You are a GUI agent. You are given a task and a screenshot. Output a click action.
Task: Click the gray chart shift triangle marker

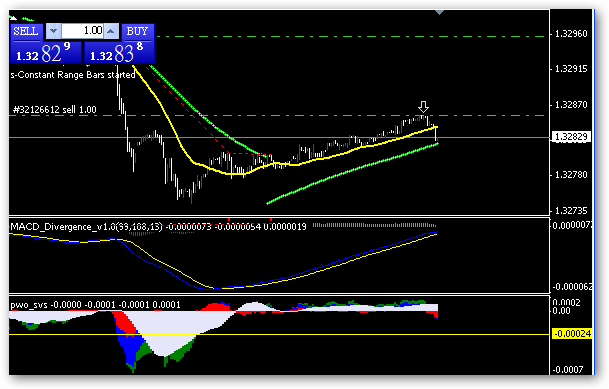pos(439,12)
